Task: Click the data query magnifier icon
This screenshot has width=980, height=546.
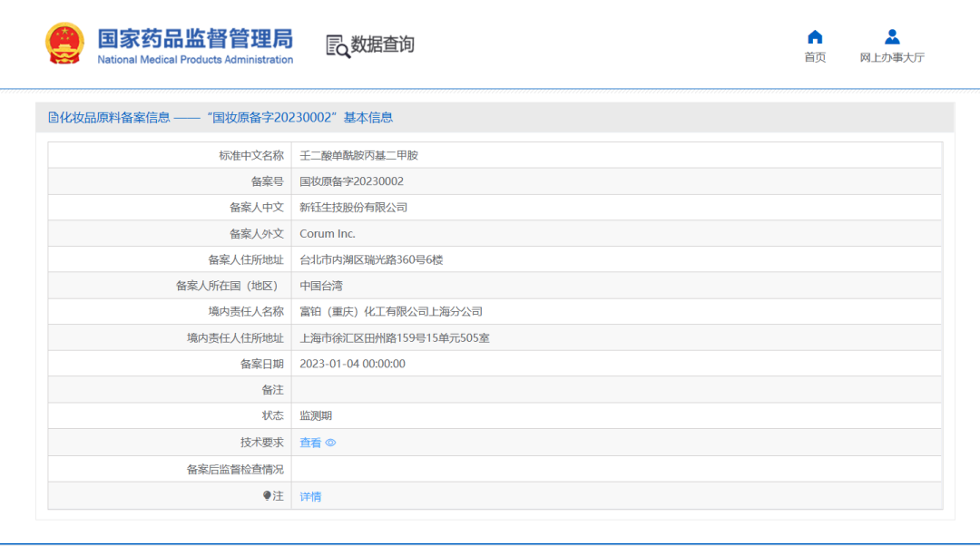Action: [x=338, y=46]
